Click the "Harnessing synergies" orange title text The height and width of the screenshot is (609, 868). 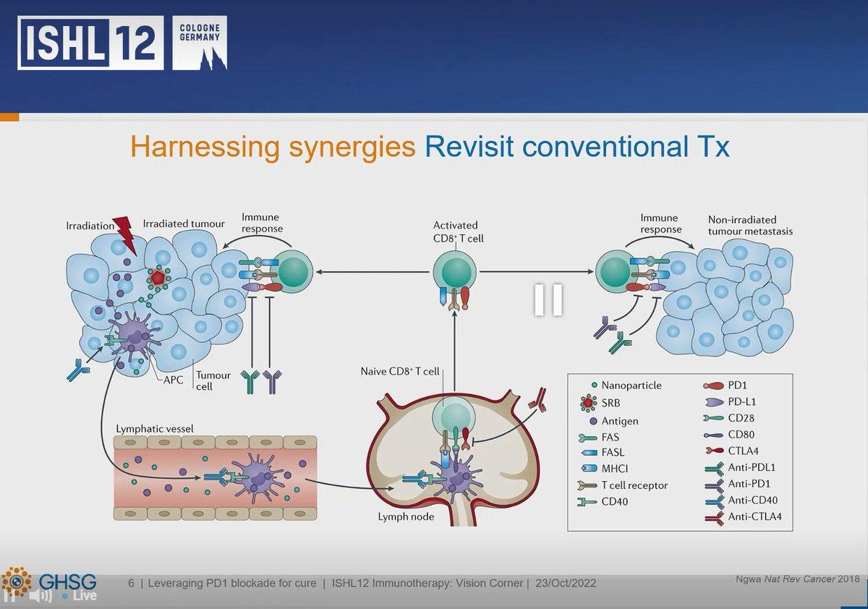click(x=272, y=148)
